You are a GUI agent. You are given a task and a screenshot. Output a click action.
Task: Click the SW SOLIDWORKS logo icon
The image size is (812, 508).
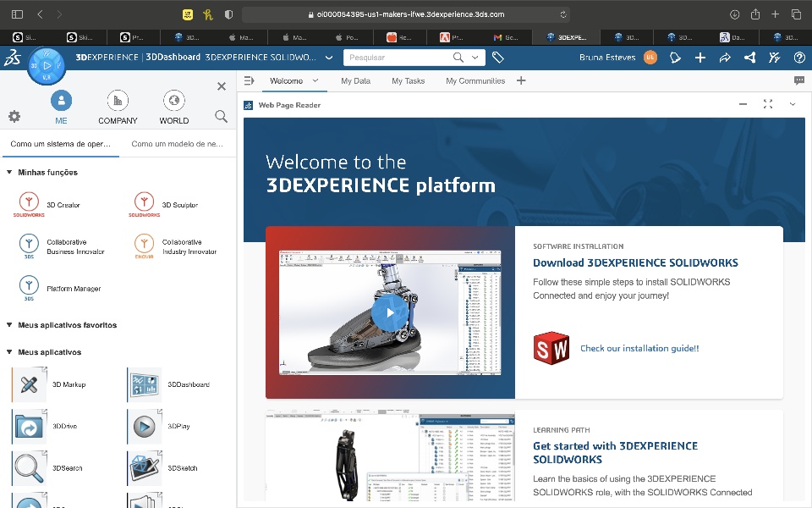coord(551,348)
